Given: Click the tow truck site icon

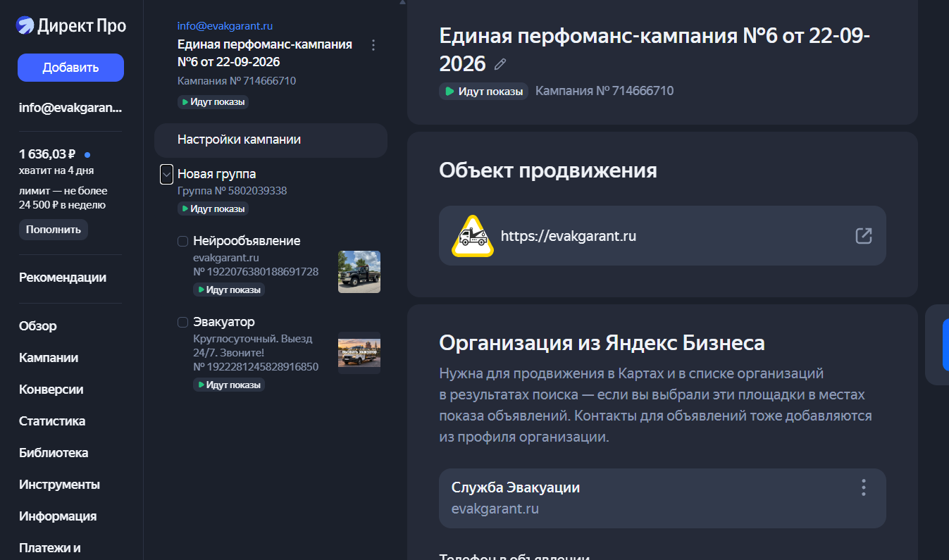Looking at the screenshot, I should click(473, 236).
